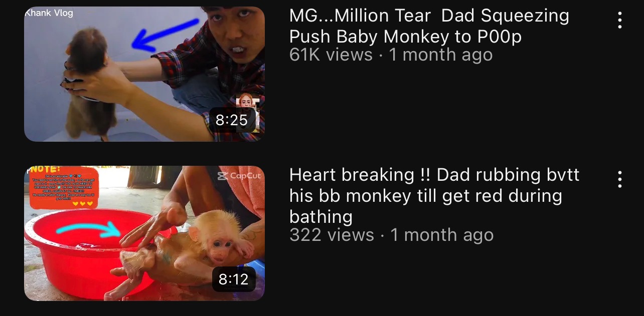This screenshot has width=644, height=316.
Task: Open the video titled MG...Million Tear
Action: tap(429, 26)
